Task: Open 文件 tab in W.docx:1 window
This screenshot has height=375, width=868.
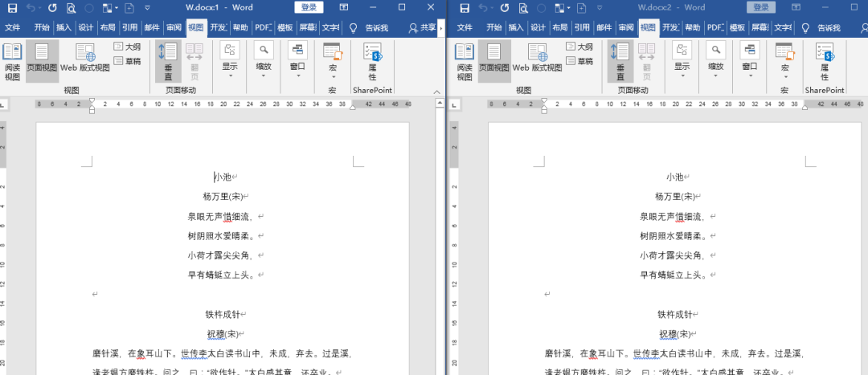Action: [13, 27]
